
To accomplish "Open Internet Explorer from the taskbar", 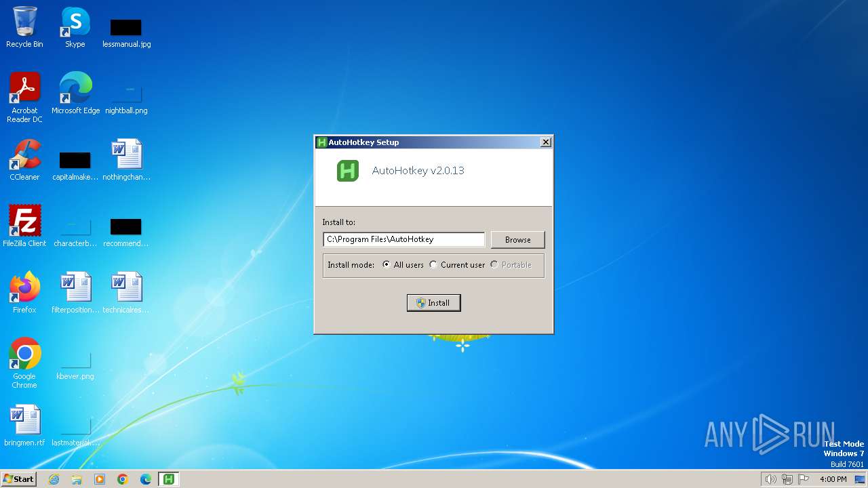I will [54, 479].
